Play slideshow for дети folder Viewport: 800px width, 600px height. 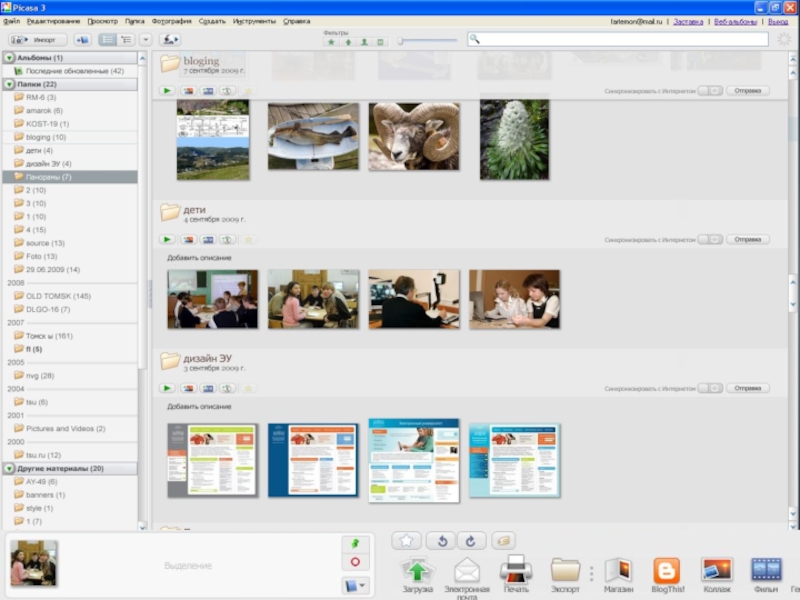click(x=167, y=239)
